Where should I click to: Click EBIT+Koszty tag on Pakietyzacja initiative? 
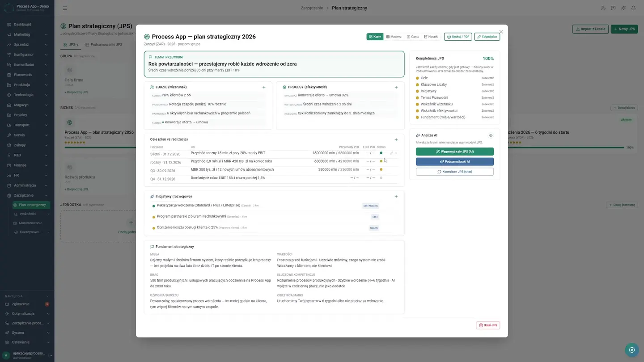[371, 206]
